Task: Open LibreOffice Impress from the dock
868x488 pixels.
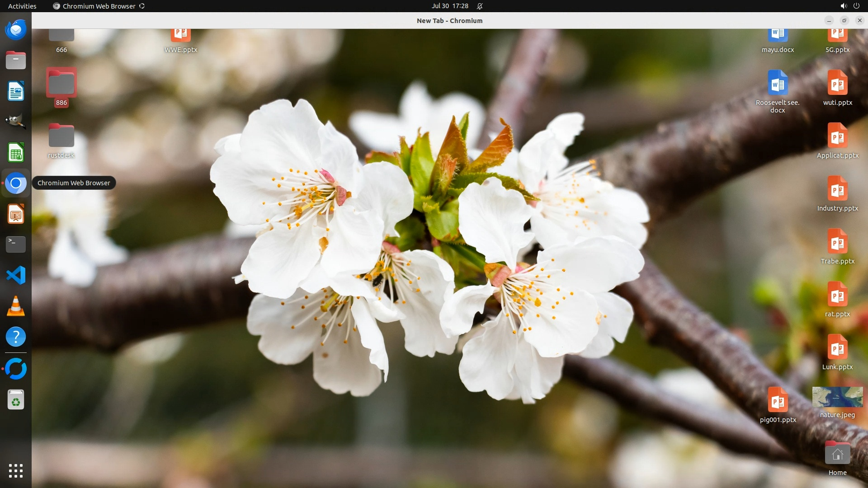Action: coord(16,214)
